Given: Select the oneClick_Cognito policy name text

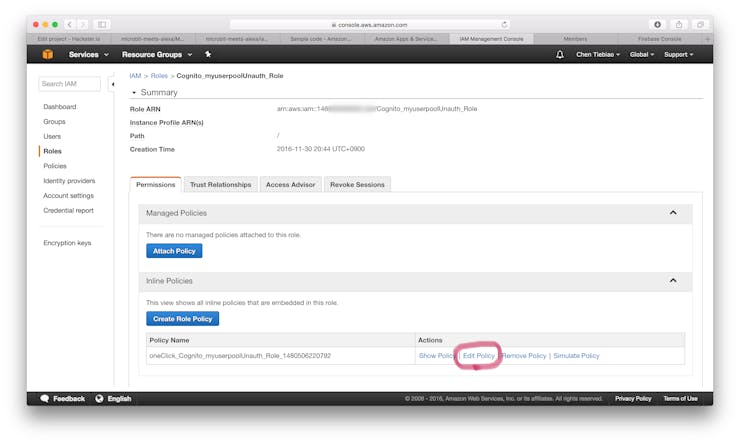Looking at the screenshot, I should click(240, 356).
